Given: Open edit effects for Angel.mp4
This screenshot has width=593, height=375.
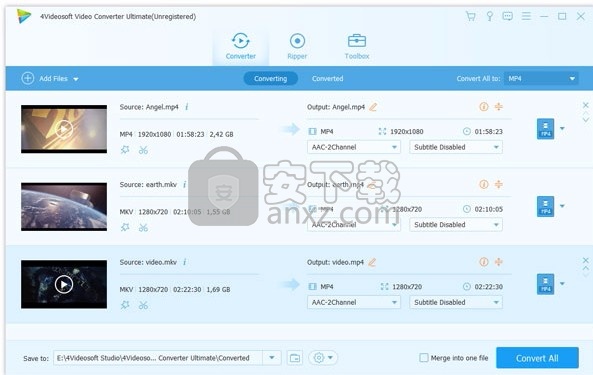Looking at the screenshot, I should tap(125, 150).
